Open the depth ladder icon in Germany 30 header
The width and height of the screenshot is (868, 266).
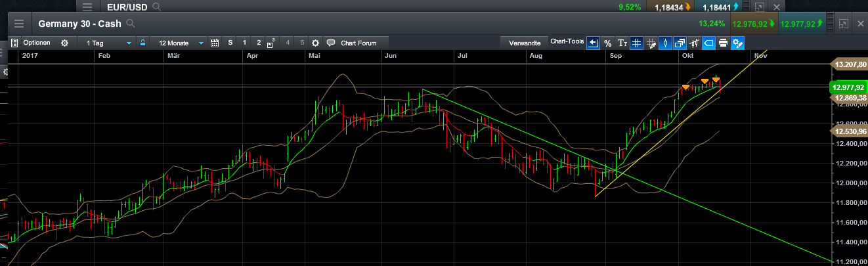[x=830, y=24]
